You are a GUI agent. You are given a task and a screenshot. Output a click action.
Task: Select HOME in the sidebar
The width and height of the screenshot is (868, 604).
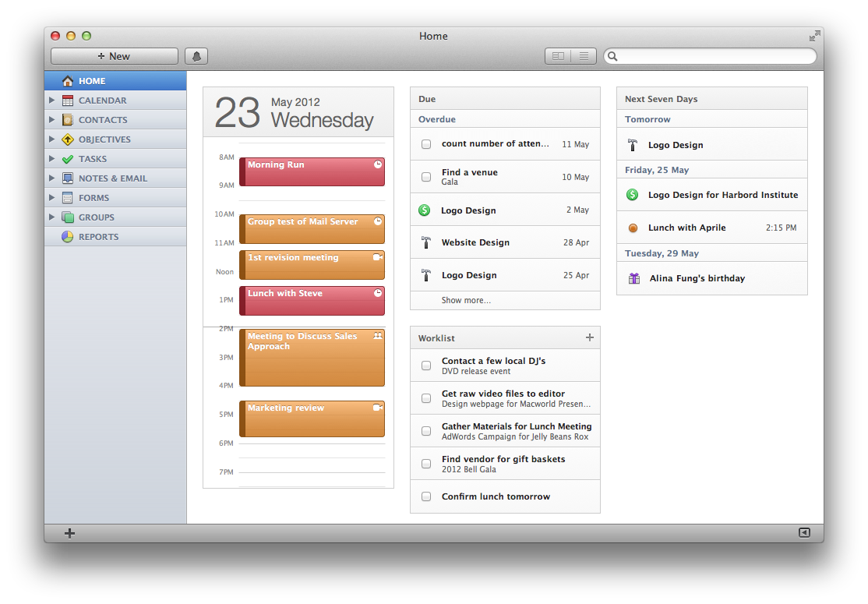coord(115,81)
